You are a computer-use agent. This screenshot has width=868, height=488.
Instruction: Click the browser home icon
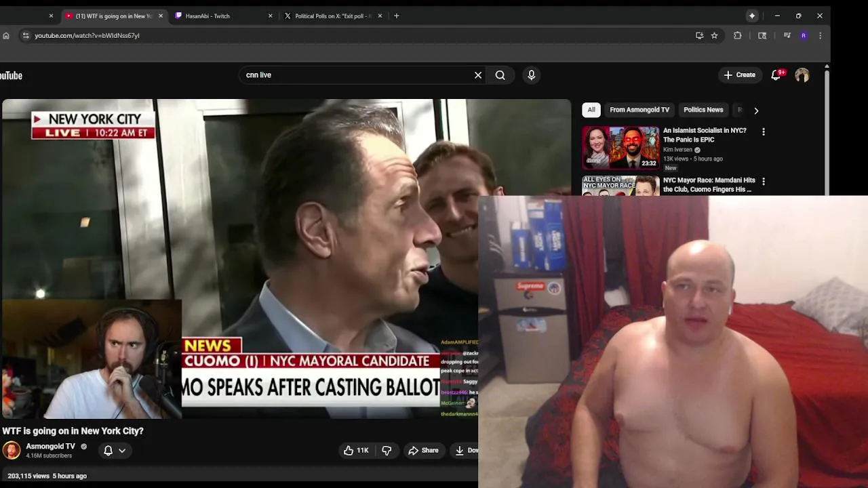(6, 35)
